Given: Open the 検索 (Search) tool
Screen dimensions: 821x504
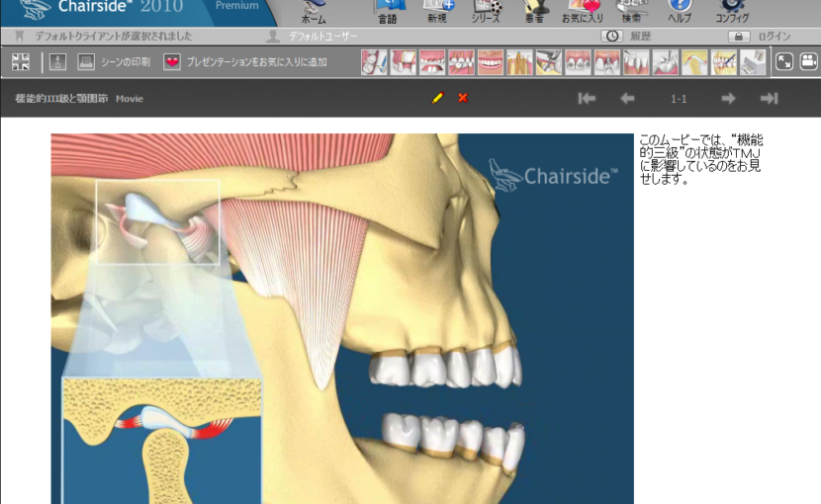Looking at the screenshot, I should (631, 13).
